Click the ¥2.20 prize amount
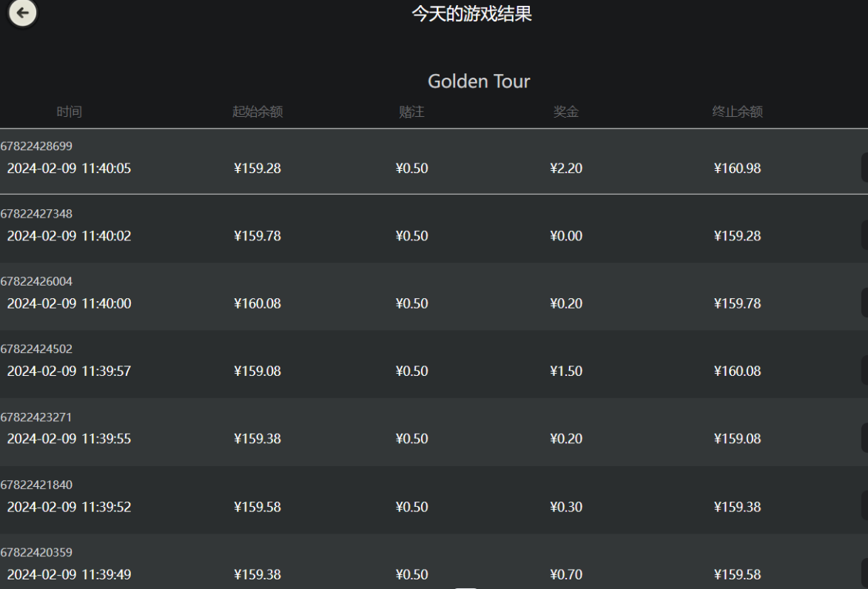The image size is (868, 589). tap(566, 168)
